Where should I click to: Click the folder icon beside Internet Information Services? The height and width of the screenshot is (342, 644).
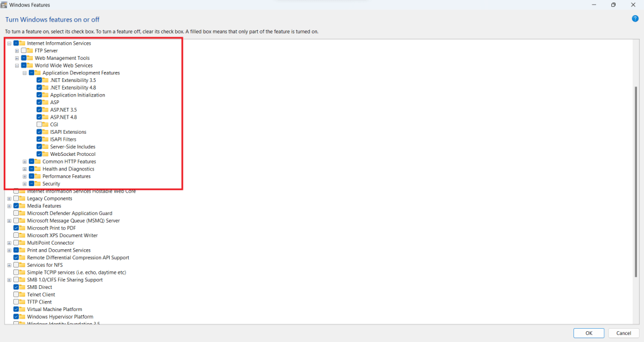(23, 43)
